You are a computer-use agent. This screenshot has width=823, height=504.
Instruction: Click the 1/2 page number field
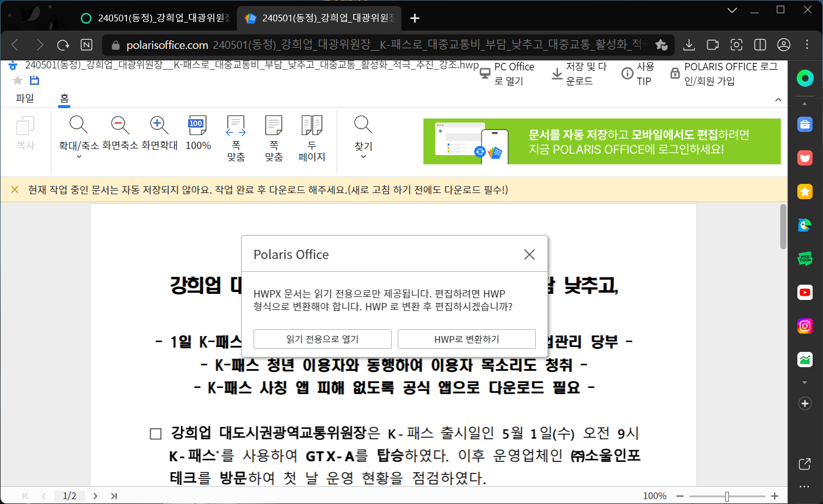click(x=70, y=495)
